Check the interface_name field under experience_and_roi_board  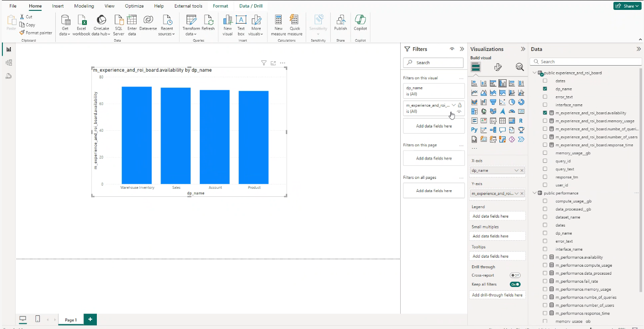coord(545,105)
